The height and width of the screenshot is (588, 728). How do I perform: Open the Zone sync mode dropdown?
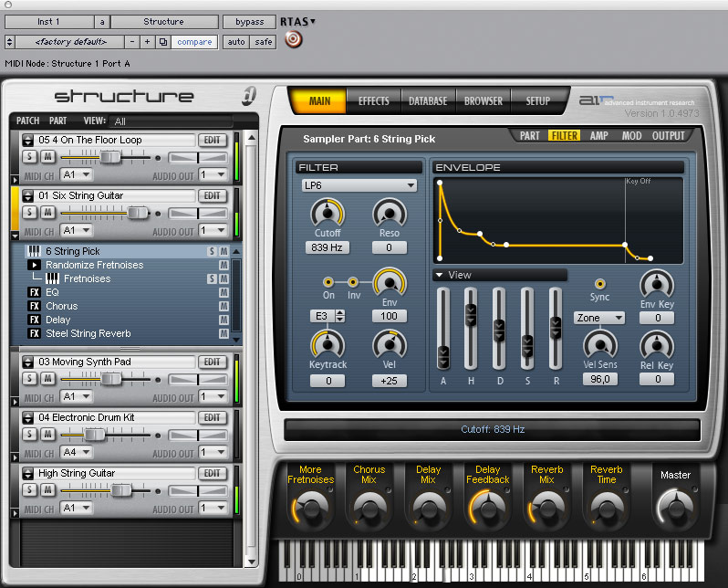click(x=599, y=318)
